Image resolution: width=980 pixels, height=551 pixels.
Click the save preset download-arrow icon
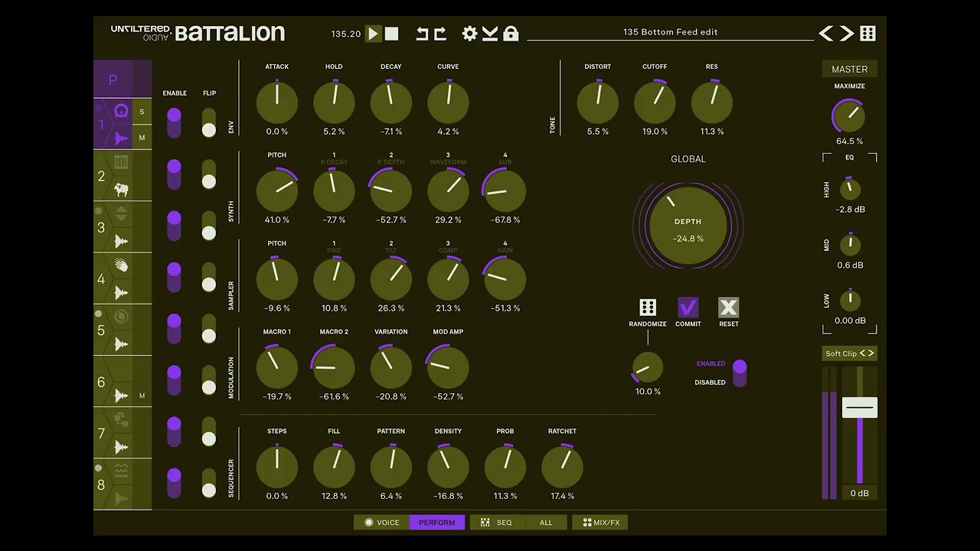click(x=491, y=33)
